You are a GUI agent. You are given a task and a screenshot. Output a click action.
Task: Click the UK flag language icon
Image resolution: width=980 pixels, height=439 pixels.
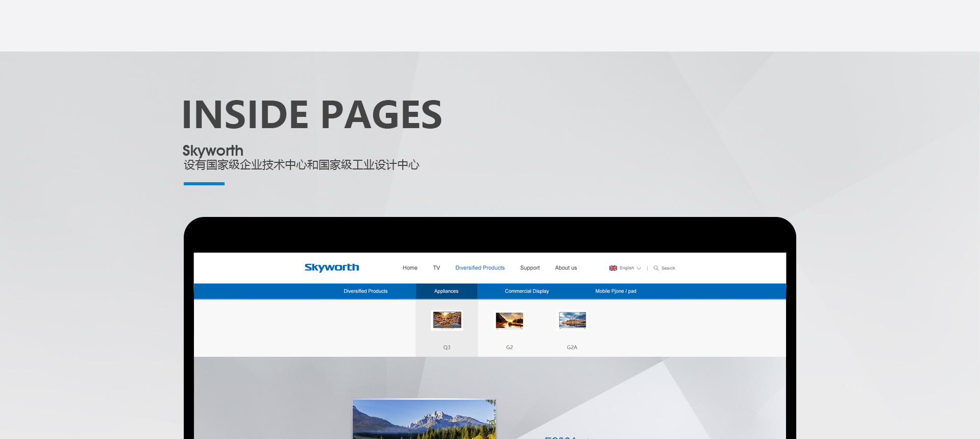pos(613,268)
